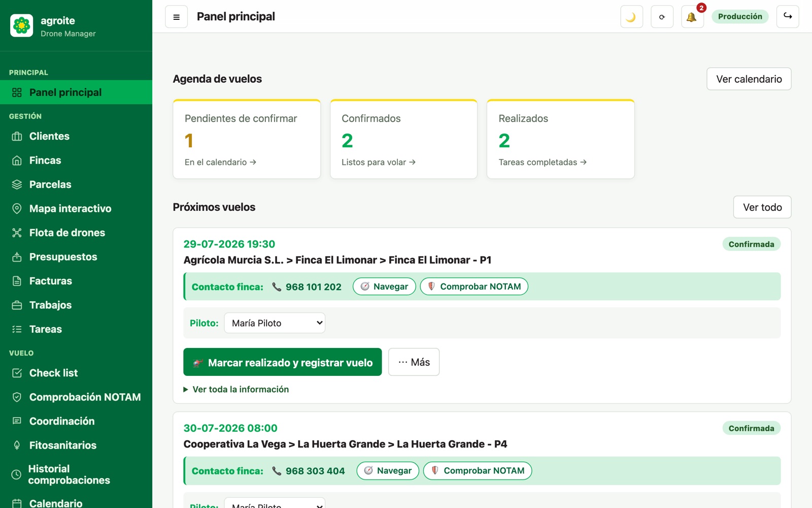Open Tareas in the sidebar
The width and height of the screenshot is (812, 508).
[76, 329]
